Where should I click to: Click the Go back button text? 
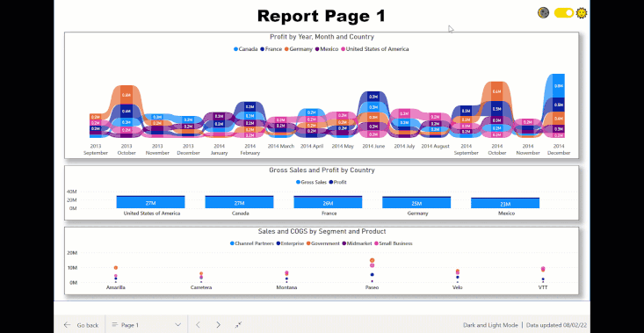[88, 325]
